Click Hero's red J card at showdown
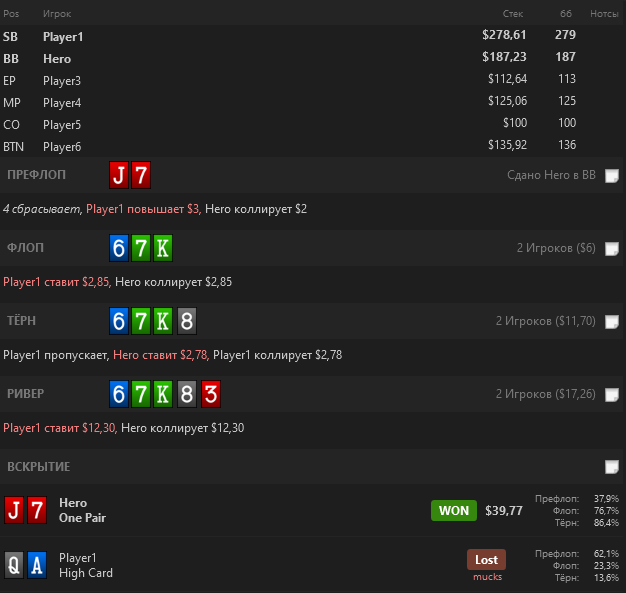This screenshot has width=626, height=593. click(x=14, y=510)
